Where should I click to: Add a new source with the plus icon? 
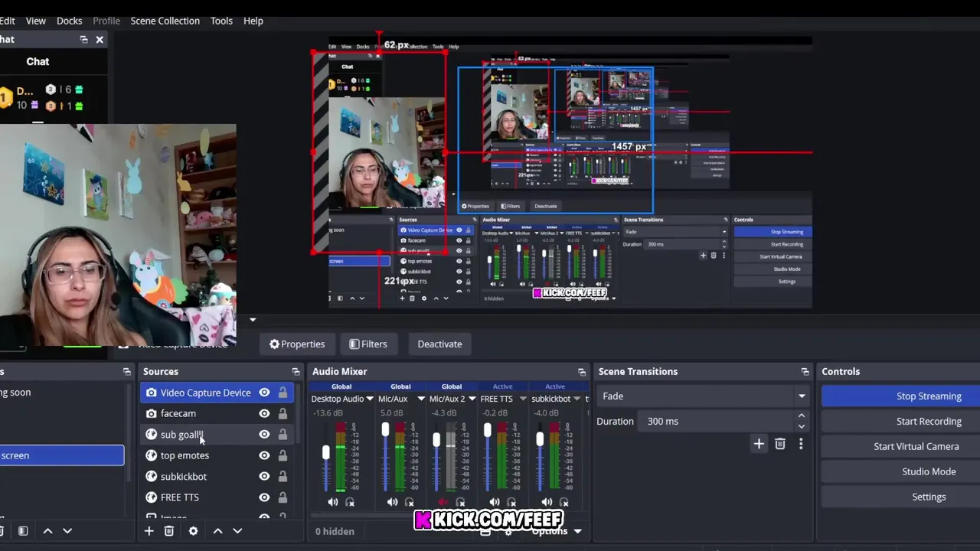[x=149, y=531]
